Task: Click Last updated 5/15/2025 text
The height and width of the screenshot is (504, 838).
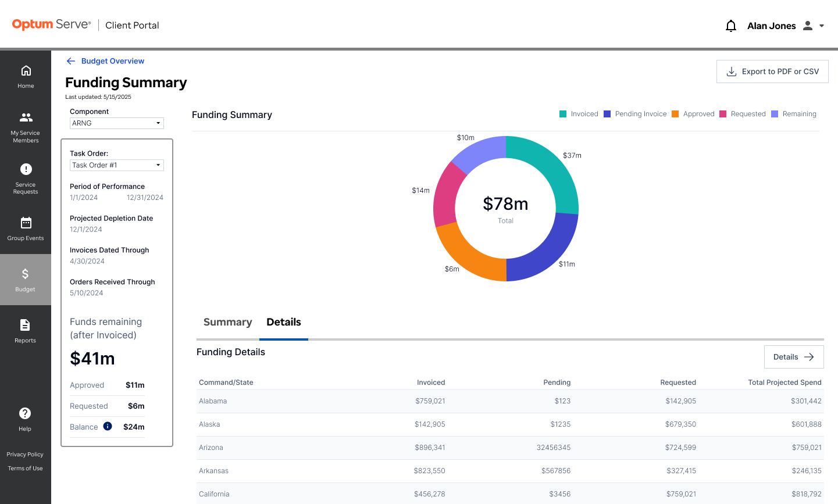Action: 98,97
